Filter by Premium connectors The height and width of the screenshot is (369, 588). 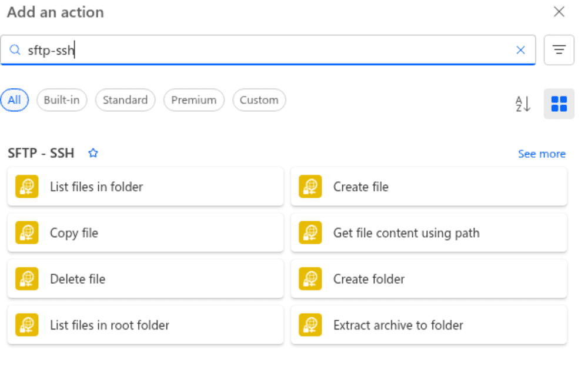(194, 100)
